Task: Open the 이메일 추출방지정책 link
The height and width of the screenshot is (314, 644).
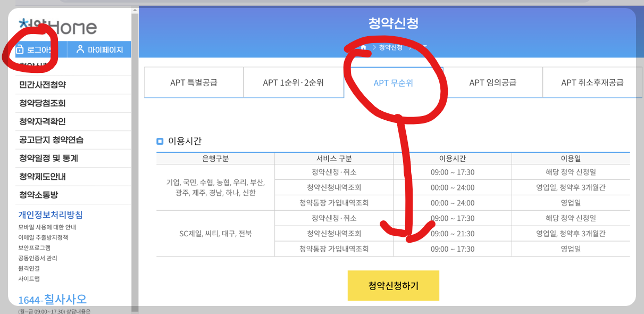Action: (x=43, y=237)
